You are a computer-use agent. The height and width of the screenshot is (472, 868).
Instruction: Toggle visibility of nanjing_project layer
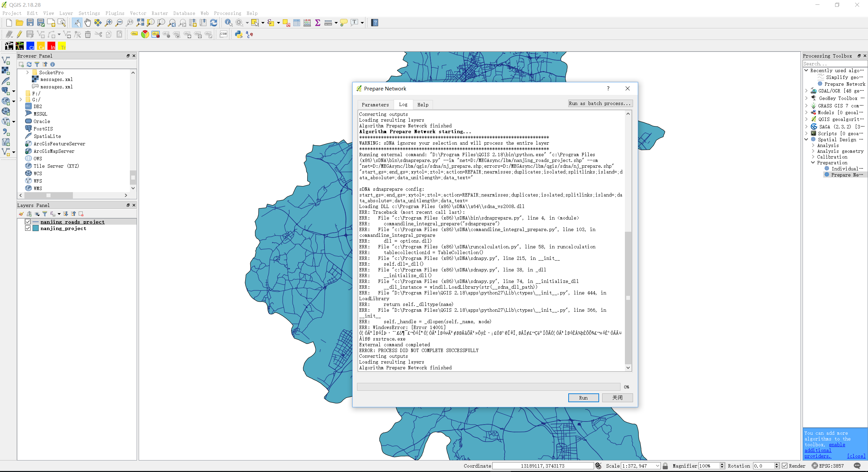click(27, 228)
